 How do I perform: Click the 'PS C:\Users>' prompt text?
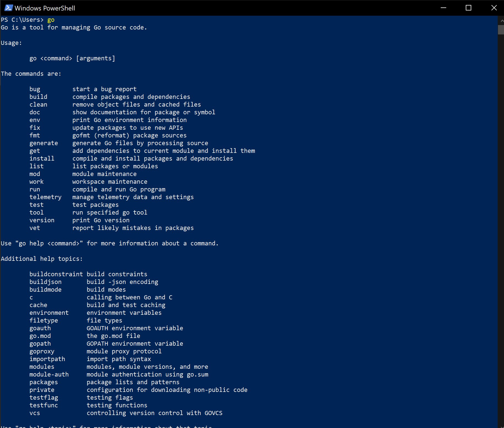(x=22, y=20)
